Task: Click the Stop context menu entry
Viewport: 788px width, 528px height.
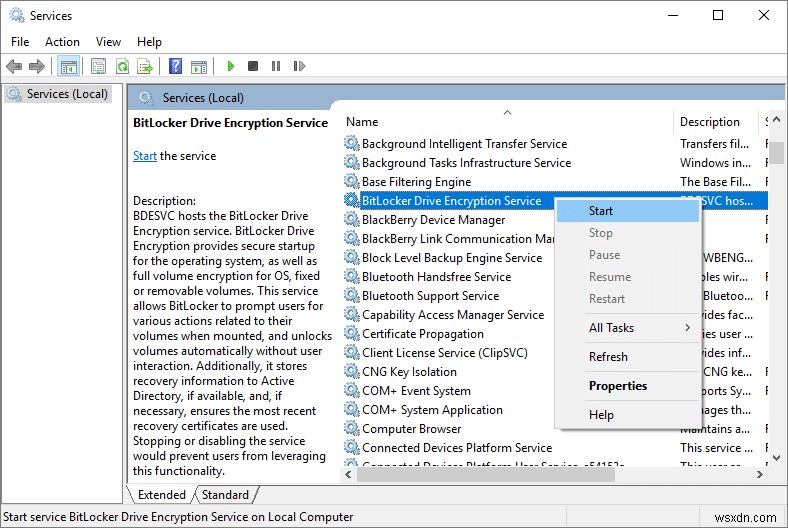Action: click(x=628, y=233)
